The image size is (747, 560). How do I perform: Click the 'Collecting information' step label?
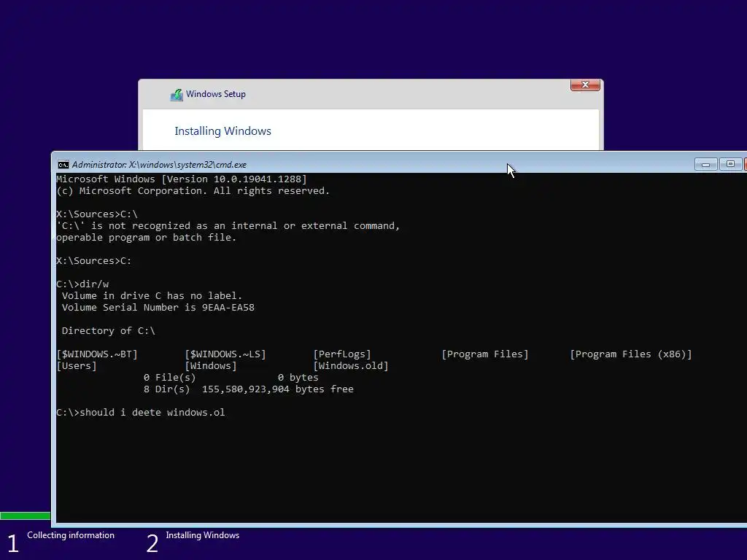click(71, 535)
